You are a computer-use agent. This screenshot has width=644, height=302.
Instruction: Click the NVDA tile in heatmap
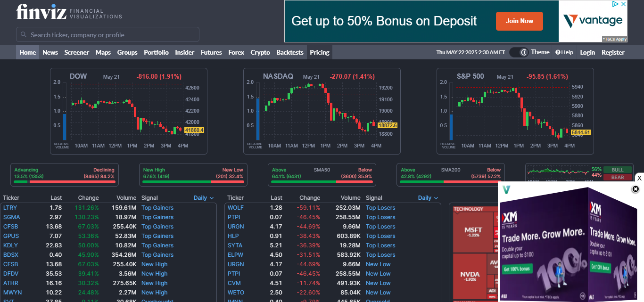click(x=470, y=276)
